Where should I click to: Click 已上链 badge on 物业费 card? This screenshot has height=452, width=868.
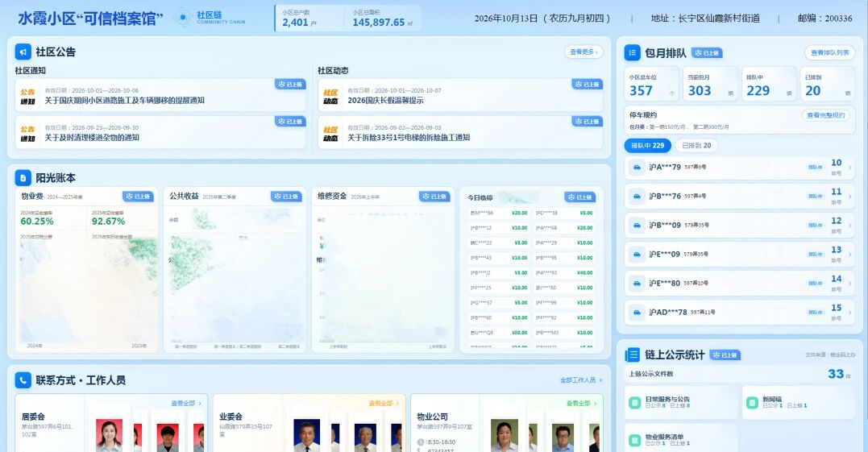[x=138, y=197]
